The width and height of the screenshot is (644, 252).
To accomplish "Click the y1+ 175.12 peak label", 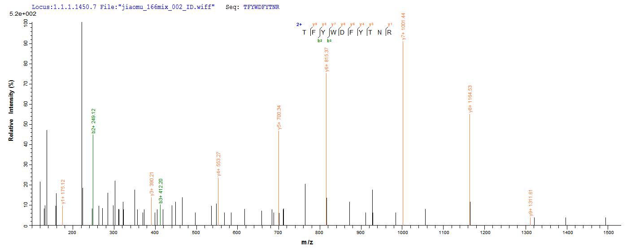I will [63, 192].
